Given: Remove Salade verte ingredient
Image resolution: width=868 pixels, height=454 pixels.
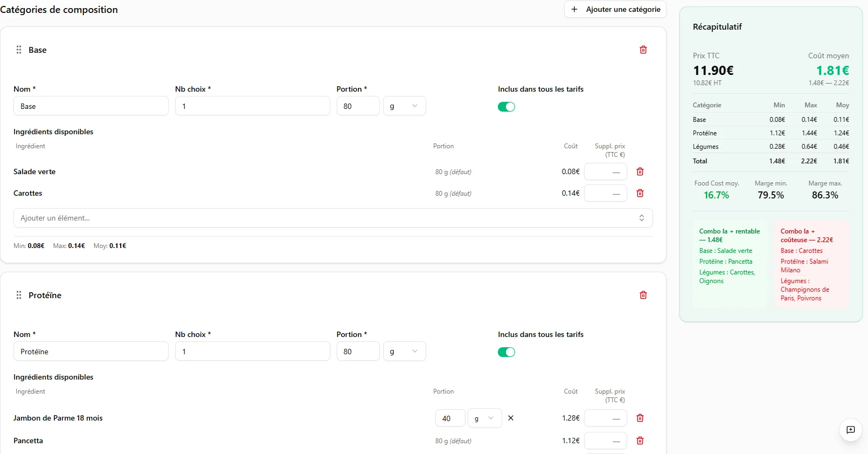Looking at the screenshot, I should pos(640,171).
